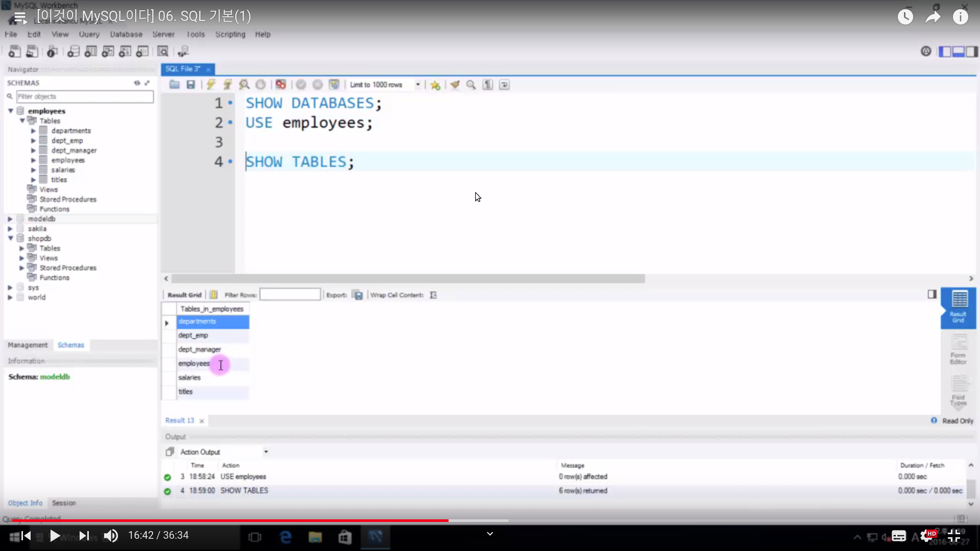Click into the Filter Rows field

pyautogui.click(x=290, y=294)
